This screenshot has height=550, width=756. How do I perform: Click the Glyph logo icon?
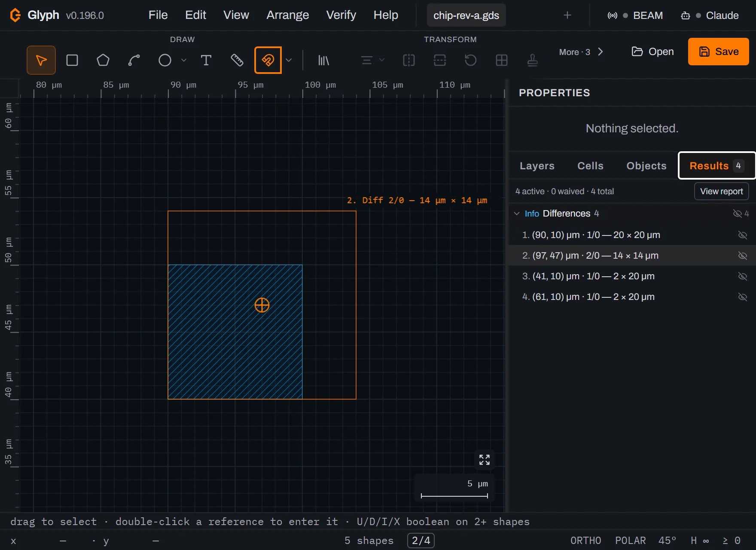coord(15,15)
